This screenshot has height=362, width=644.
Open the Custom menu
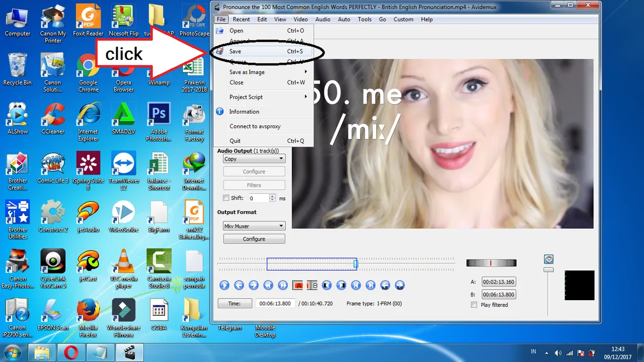click(x=404, y=19)
